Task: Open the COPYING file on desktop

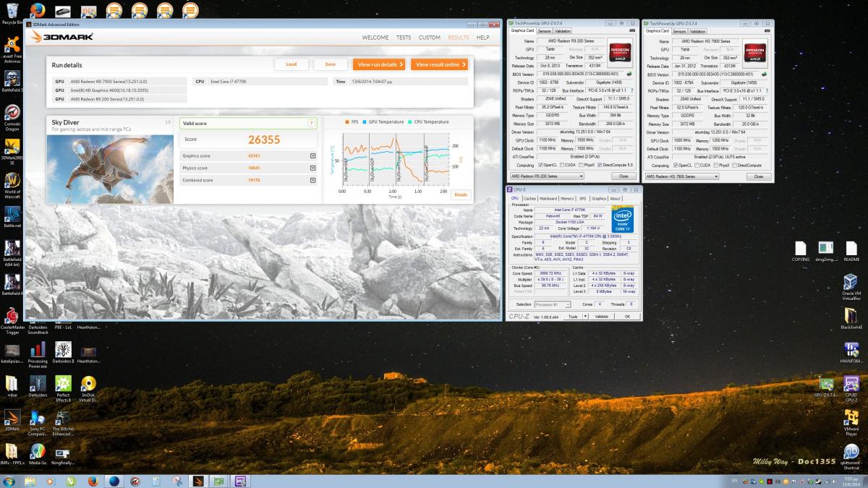Action: pyautogui.click(x=800, y=250)
